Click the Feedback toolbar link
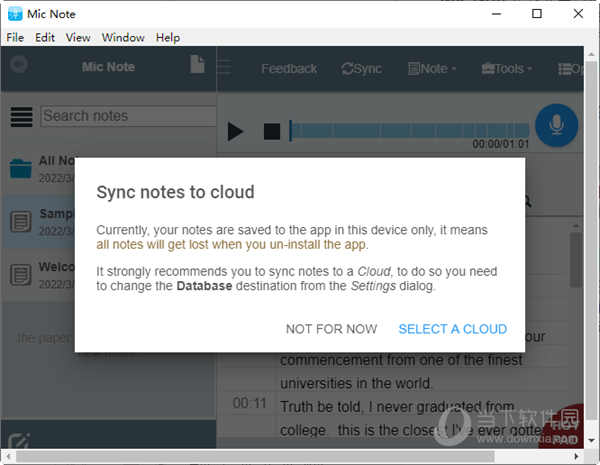This screenshot has height=465, width=600. [289, 69]
